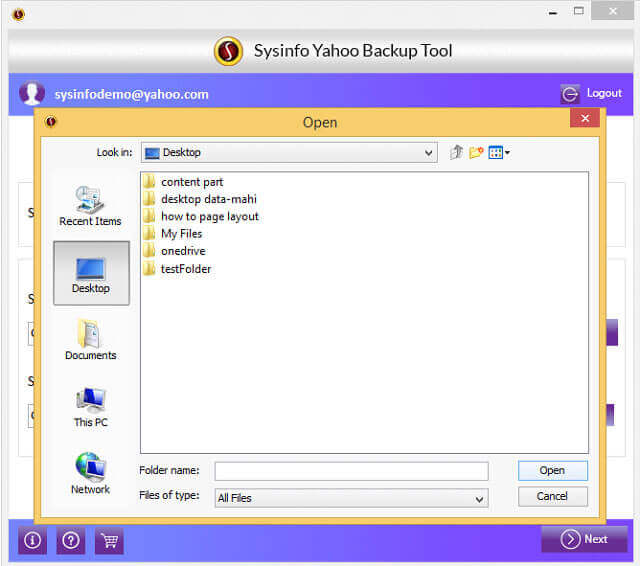
Task: Focus the Folder name input field
Action: 351,471
